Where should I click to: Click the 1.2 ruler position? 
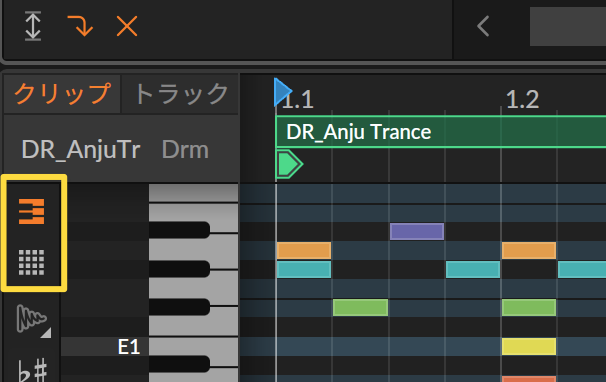(522, 99)
